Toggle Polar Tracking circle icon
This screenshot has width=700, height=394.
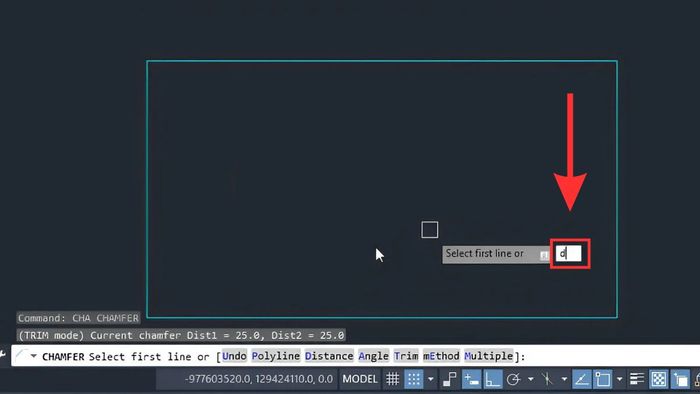click(513, 379)
